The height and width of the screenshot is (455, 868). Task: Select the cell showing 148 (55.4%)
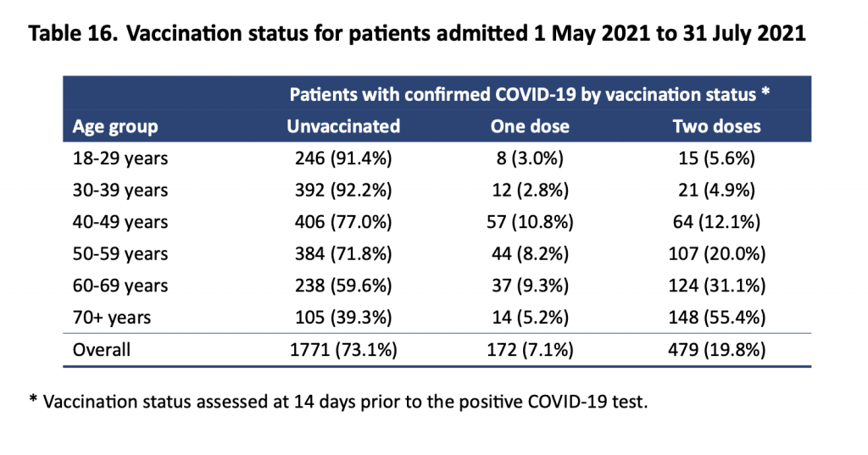(716, 319)
